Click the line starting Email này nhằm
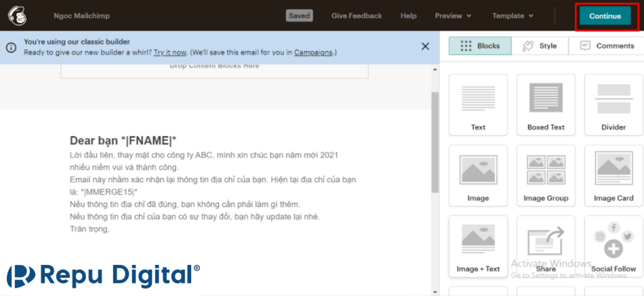This screenshot has width=644, height=296. 213,179
